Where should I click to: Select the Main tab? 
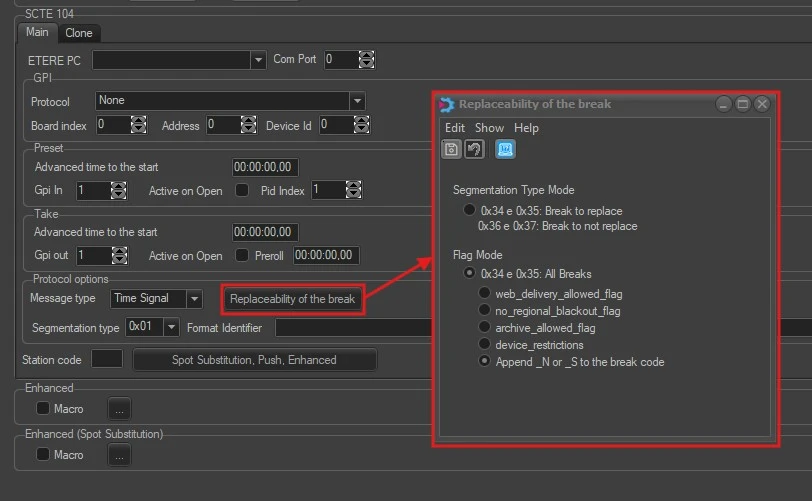pos(37,33)
